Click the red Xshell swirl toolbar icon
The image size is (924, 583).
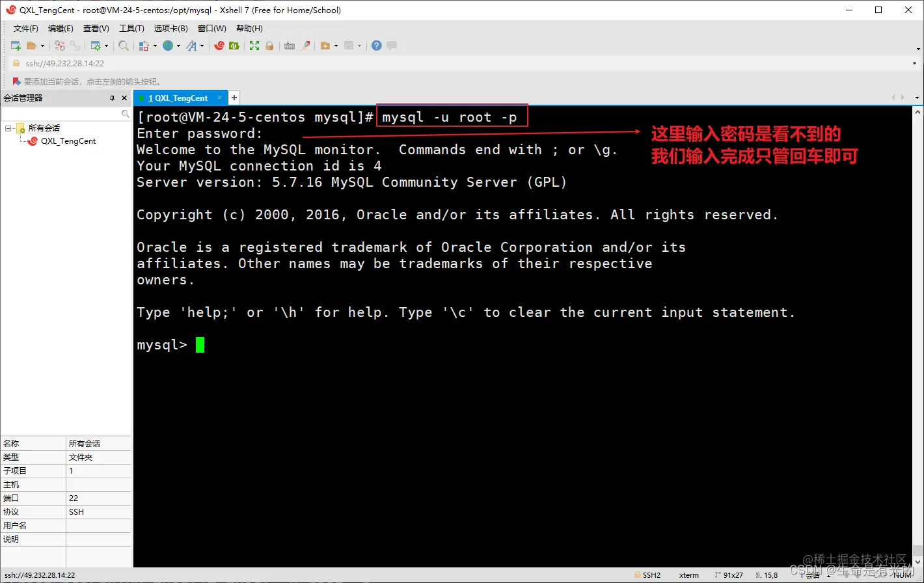coord(219,46)
